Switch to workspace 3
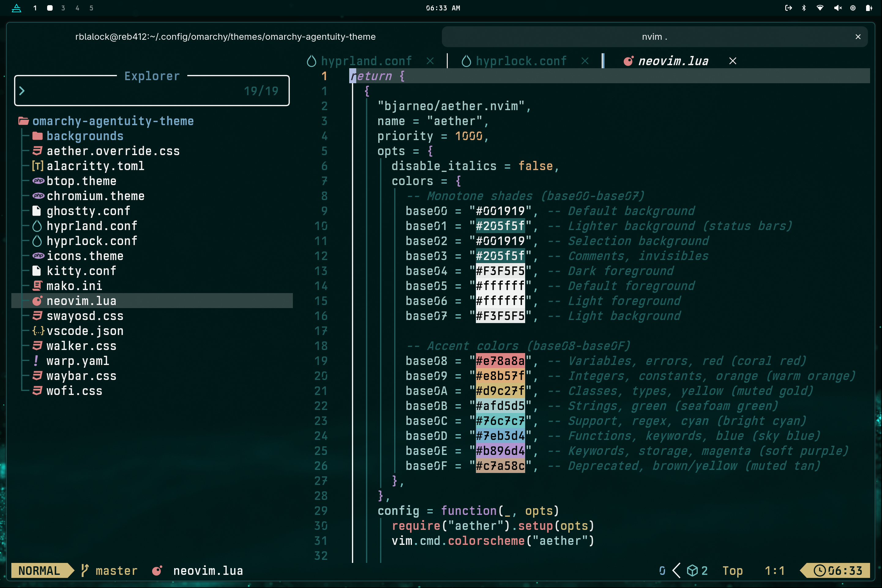Image resolution: width=882 pixels, height=588 pixels. tap(63, 8)
